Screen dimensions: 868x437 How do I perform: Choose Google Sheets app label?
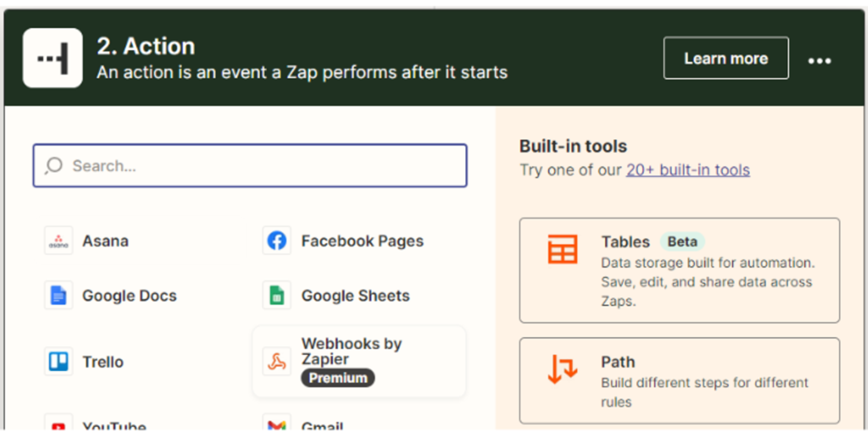355,296
